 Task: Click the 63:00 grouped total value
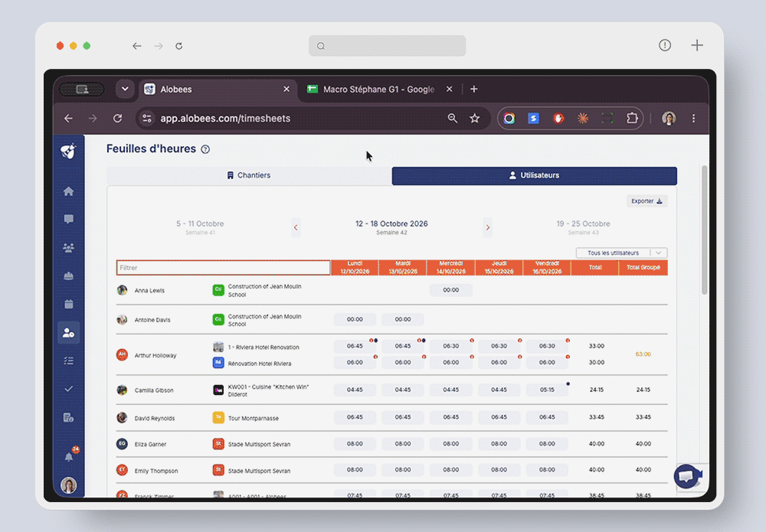(x=643, y=354)
